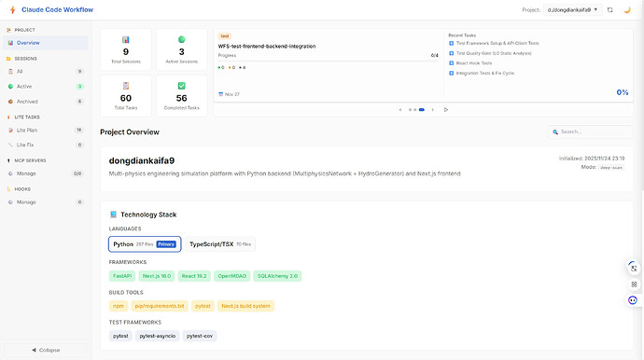This screenshot has width=644, height=360.
Task: Open the Completed Tasks stat card
Action: coord(182,96)
